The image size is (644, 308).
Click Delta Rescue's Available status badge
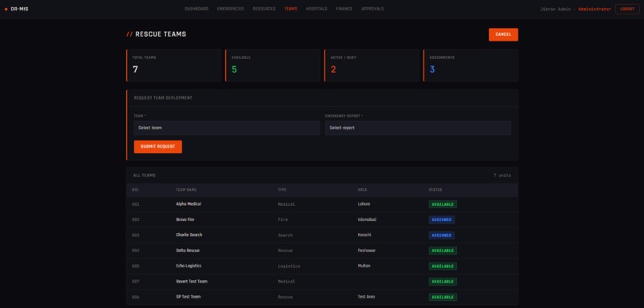(443, 251)
